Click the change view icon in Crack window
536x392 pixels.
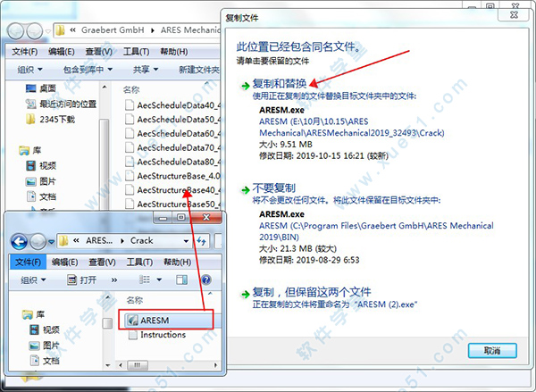pyautogui.click(x=146, y=280)
